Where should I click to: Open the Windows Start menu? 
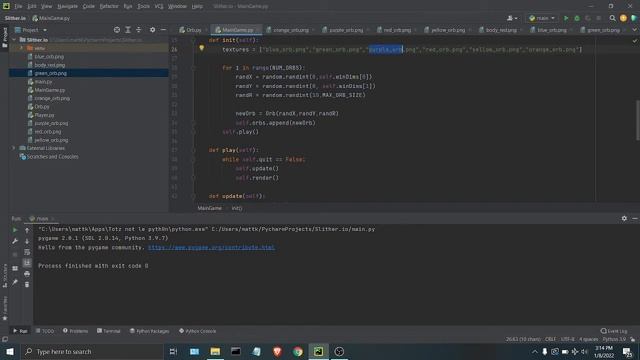point(10,351)
